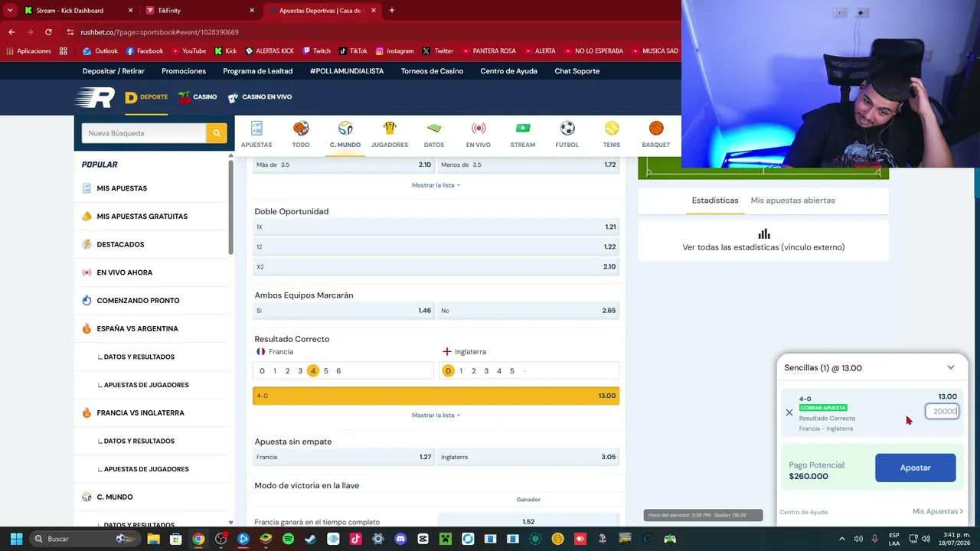Click the Nueva Búsqueda search field
The height and width of the screenshot is (551, 980).
pyautogui.click(x=144, y=133)
